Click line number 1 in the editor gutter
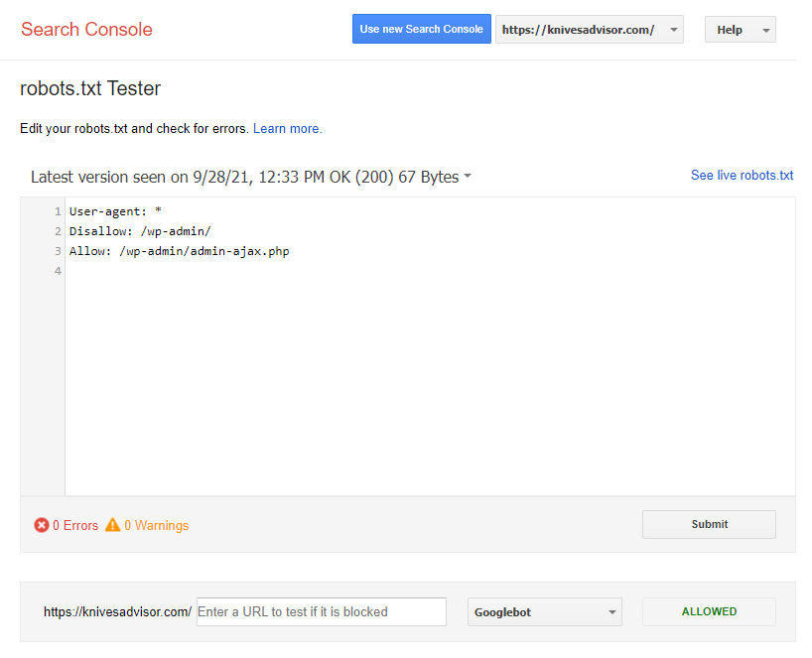The height and width of the screenshot is (658, 812). pyautogui.click(x=58, y=211)
